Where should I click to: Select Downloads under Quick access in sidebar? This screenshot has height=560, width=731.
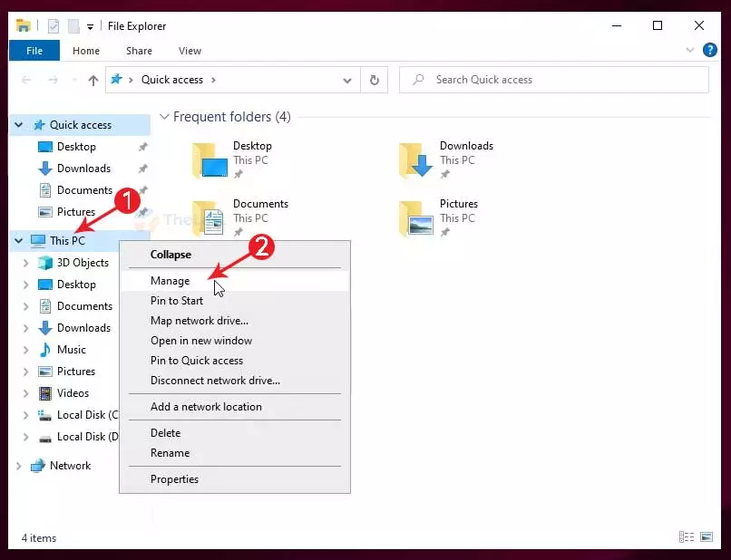point(84,169)
